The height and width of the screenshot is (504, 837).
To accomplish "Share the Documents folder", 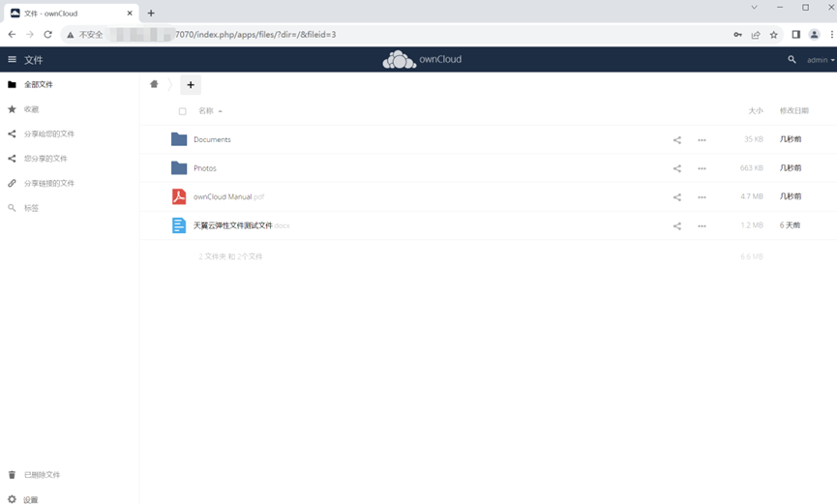I will pos(677,140).
